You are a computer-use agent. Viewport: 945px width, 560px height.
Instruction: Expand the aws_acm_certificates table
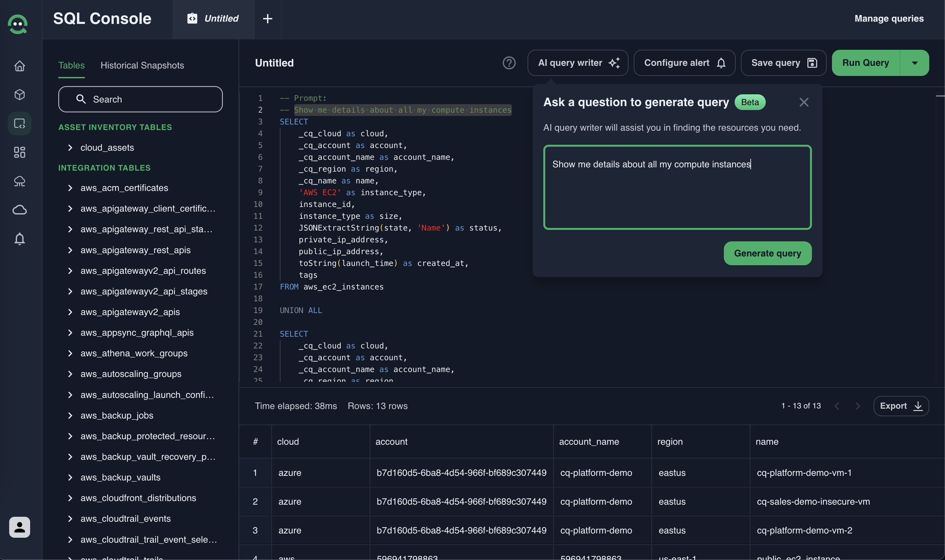(x=70, y=188)
